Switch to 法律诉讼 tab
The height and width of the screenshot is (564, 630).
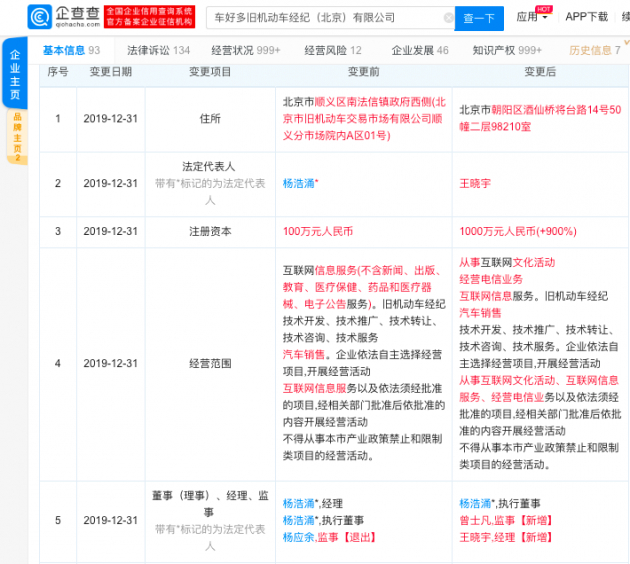(x=158, y=50)
